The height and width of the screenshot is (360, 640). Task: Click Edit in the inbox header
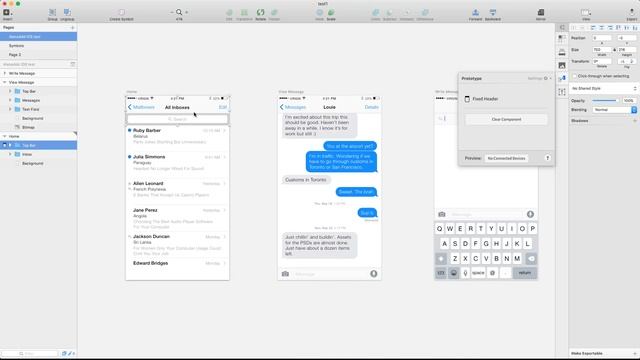[x=222, y=107]
